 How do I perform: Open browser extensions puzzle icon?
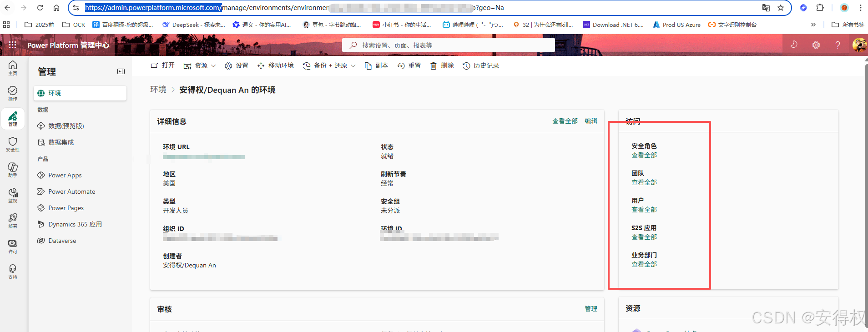pyautogui.click(x=820, y=8)
